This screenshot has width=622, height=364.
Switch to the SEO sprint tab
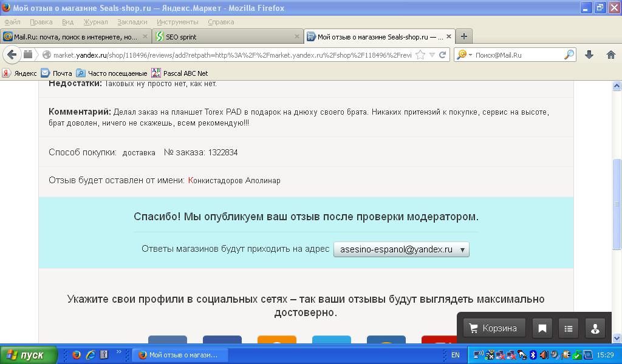(227, 36)
